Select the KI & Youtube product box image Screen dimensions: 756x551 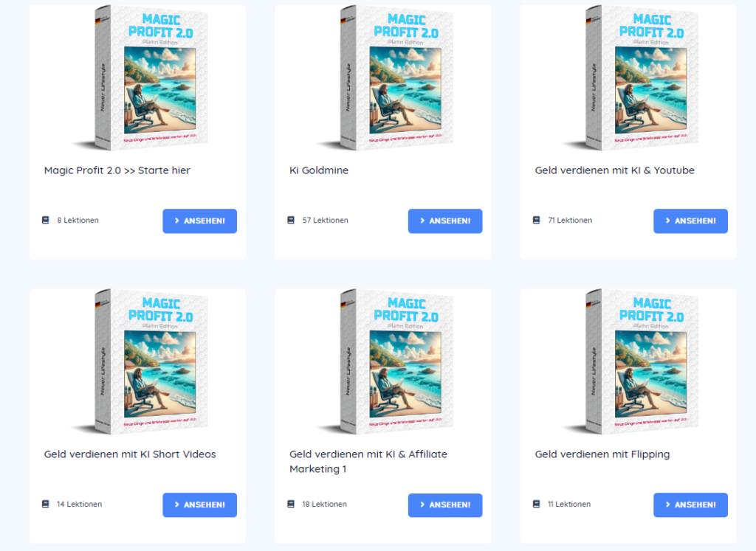pyautogui.click(x=631, y=78)
